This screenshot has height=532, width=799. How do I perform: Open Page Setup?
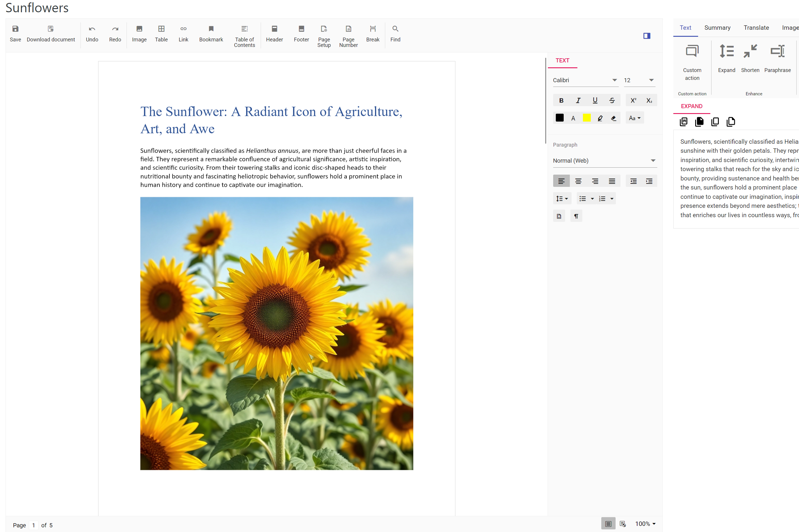(324, 36)
